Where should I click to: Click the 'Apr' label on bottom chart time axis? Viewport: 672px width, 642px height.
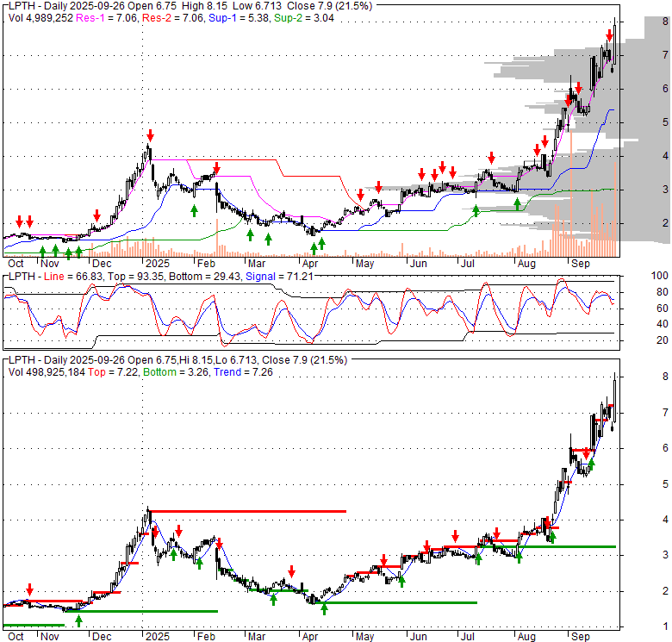[x=310, y=637]
